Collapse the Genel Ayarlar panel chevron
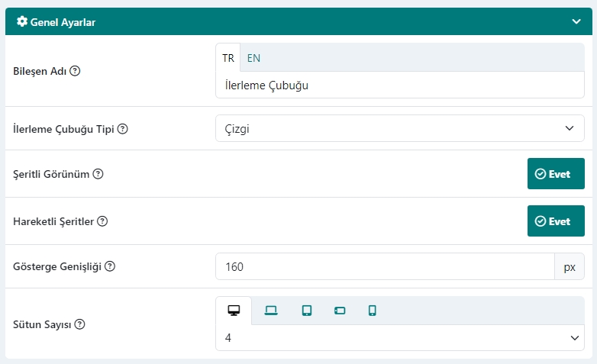This screenshot has height=364, width=597. (x=576, y=21)
